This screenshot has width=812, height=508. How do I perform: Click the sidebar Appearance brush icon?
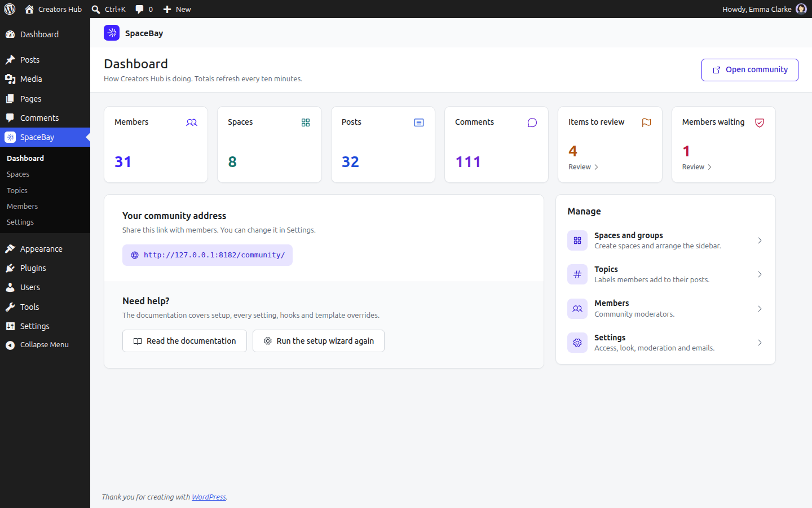point(10,249)
